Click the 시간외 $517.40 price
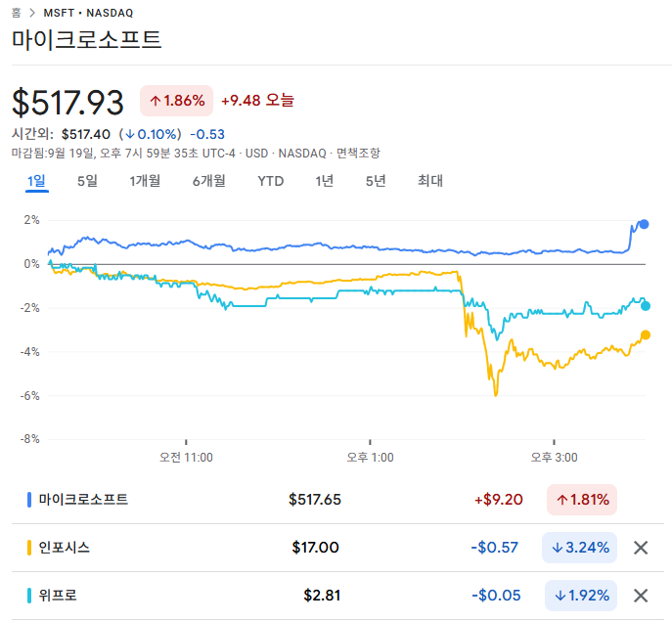This screenshot has width=672, height=622. pos(86,134)
